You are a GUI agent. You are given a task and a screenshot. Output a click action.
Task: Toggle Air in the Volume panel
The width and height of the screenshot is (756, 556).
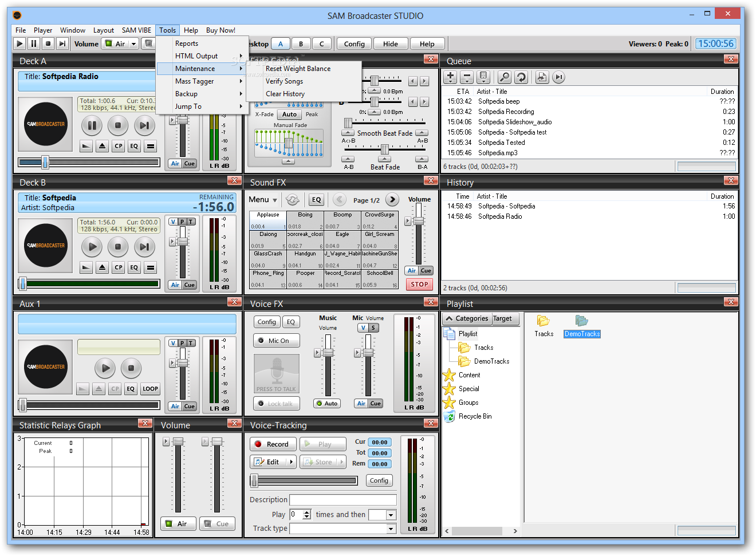coord(178,523)
